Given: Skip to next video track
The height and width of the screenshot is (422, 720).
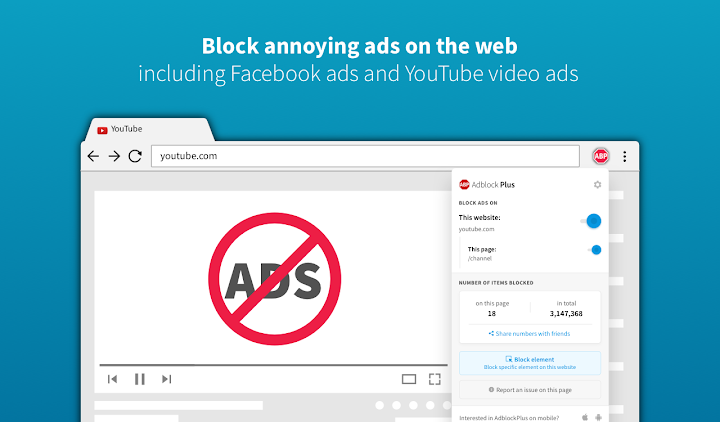Looking at the screenshot, I should coord(167,379).
